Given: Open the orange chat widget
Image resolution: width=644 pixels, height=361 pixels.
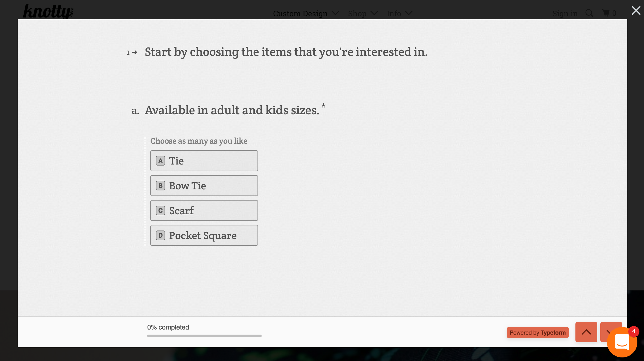Looking at the screenshot, I should 622,342.
